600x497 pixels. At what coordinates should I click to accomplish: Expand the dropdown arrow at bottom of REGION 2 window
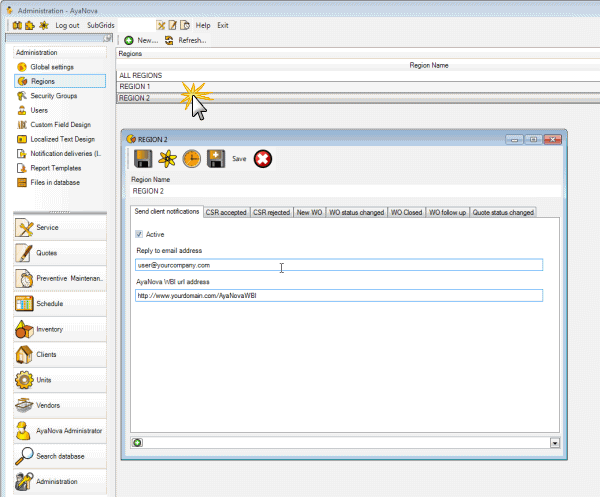(x=555, y=443)
